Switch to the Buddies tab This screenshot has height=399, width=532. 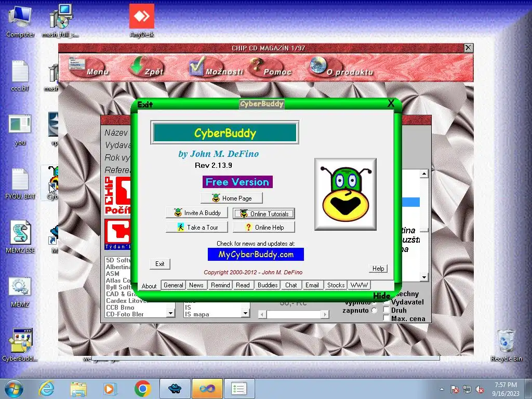pos(268,285)
